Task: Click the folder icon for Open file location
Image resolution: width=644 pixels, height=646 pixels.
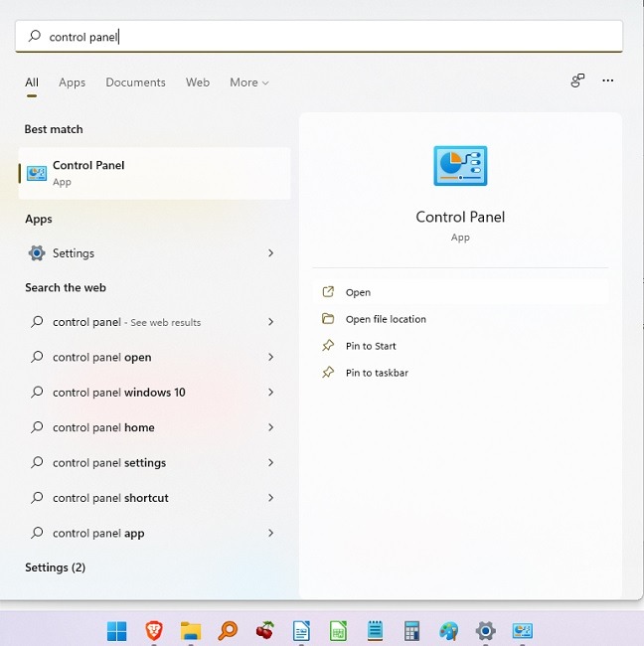Action: coord(328,319)
